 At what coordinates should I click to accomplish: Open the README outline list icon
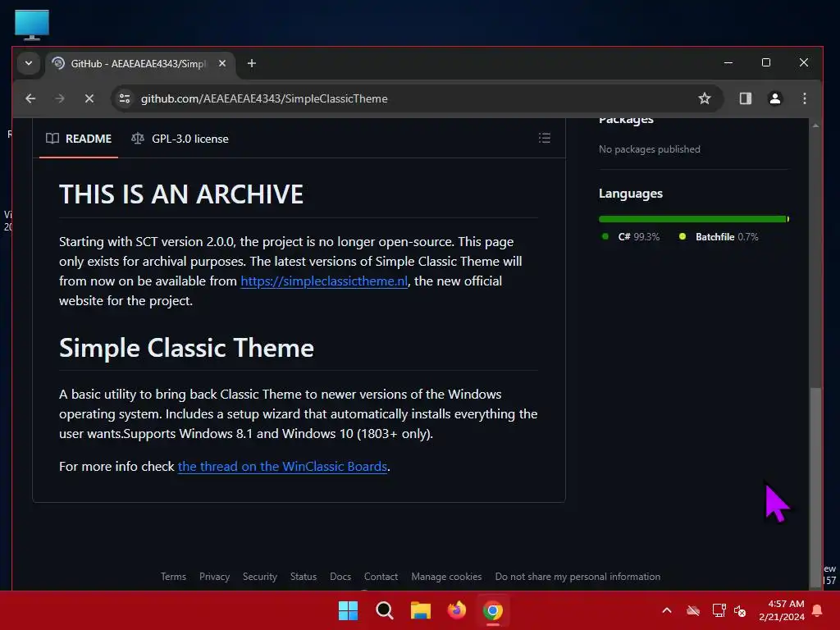pos(545,138)
